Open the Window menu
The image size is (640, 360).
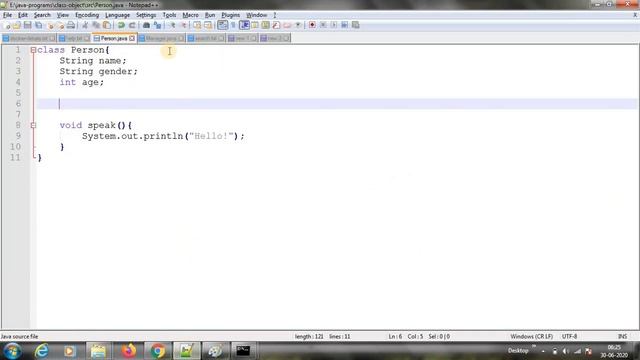[x=256, y=15]
